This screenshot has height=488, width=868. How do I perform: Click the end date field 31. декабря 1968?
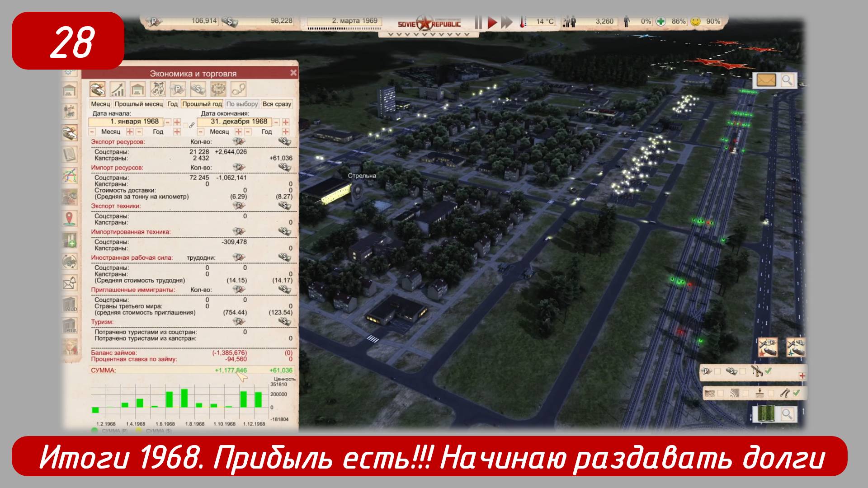pyautogui.click(x=234, y=122)
